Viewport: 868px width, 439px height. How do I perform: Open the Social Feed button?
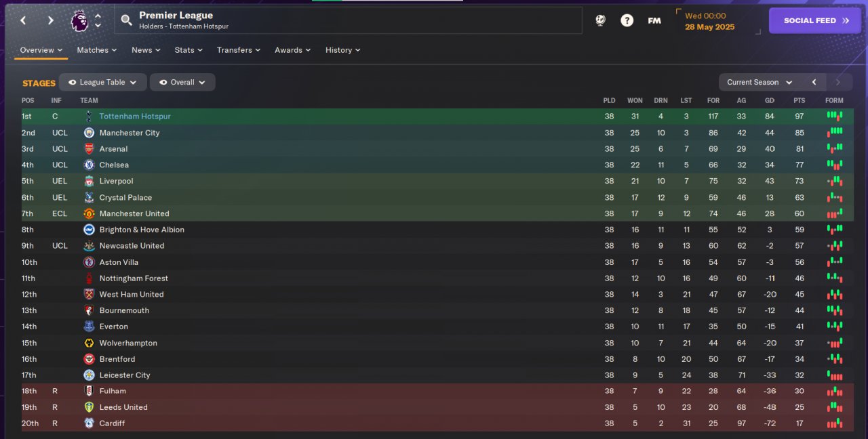click(816, 20)
